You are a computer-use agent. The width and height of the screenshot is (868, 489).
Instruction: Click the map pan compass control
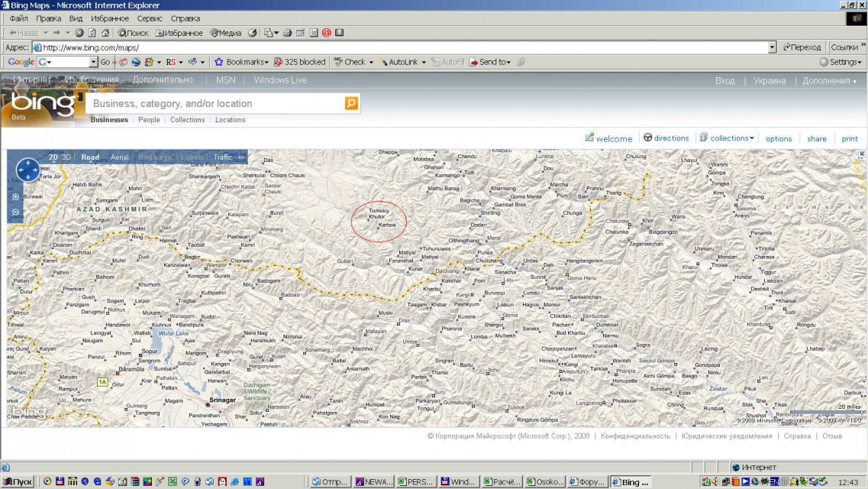[27, 170]
